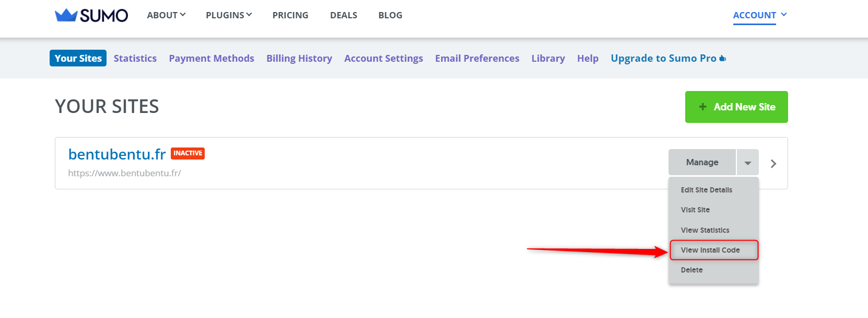Switch to the Statistics tab
The image size is (868, 318).
coord(135,58)
